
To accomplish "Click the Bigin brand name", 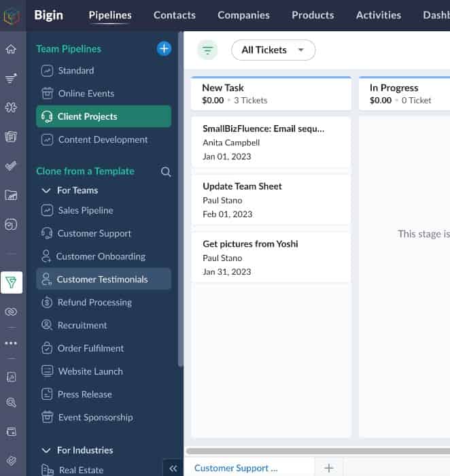I will pyautogui.click(x=48, y=15).
